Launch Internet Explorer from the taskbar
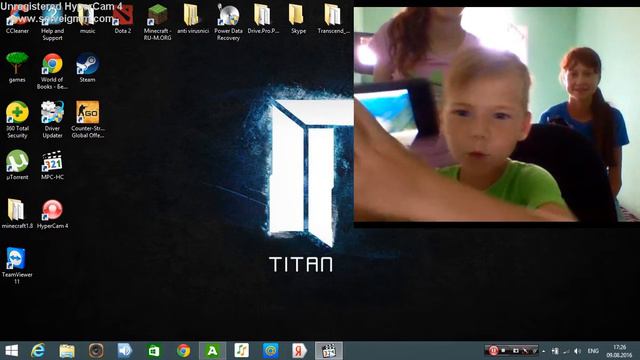 click(38, 351)
